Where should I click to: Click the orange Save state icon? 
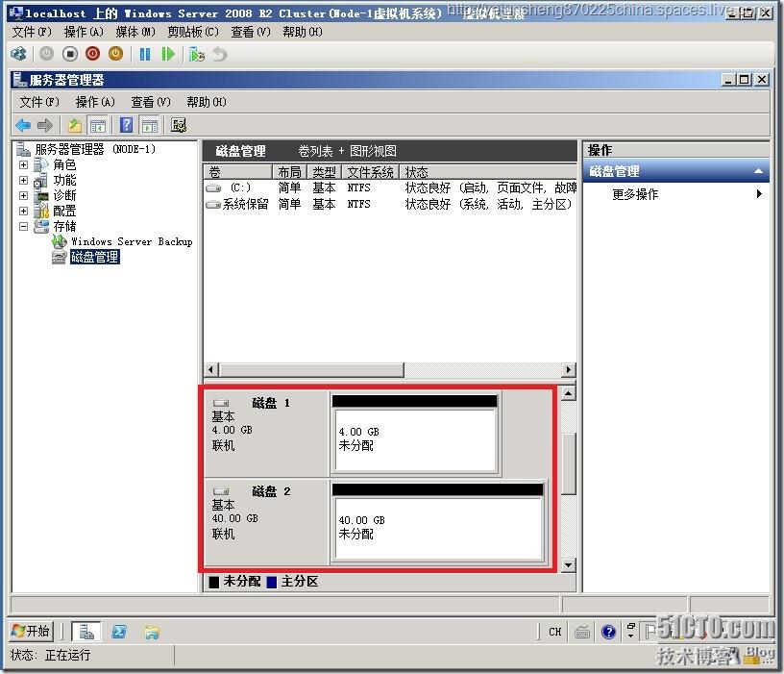[x=115, y=54]
